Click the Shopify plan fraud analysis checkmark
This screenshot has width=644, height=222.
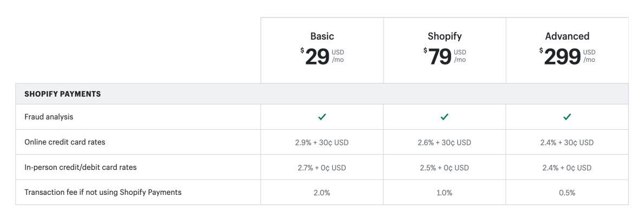[445, 117]
